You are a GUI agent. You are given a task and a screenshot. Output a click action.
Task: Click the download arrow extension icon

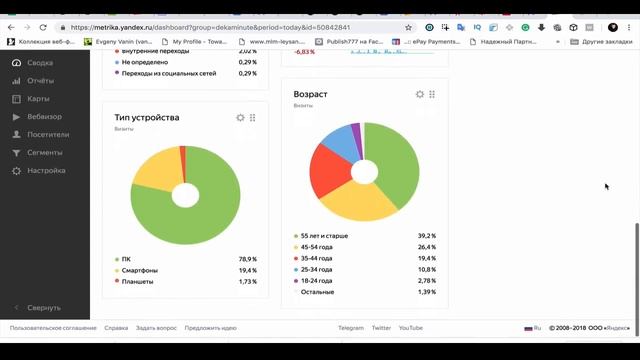[x=541, y=27]
